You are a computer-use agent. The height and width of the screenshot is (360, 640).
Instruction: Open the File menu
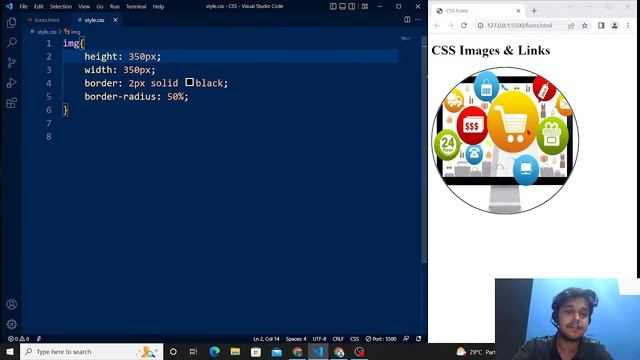(23, 7)
